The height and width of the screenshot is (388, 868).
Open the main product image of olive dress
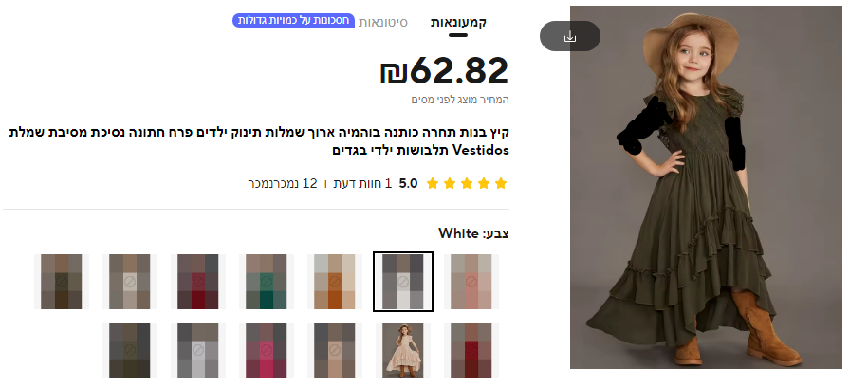click(x=706, y=187)
